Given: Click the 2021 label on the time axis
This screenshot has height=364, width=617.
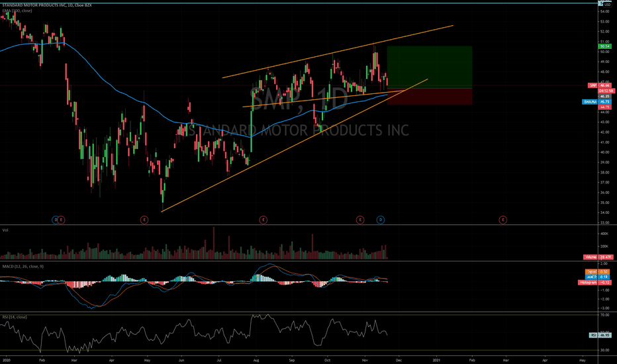Looking at the screenshot, I should 436,360.
